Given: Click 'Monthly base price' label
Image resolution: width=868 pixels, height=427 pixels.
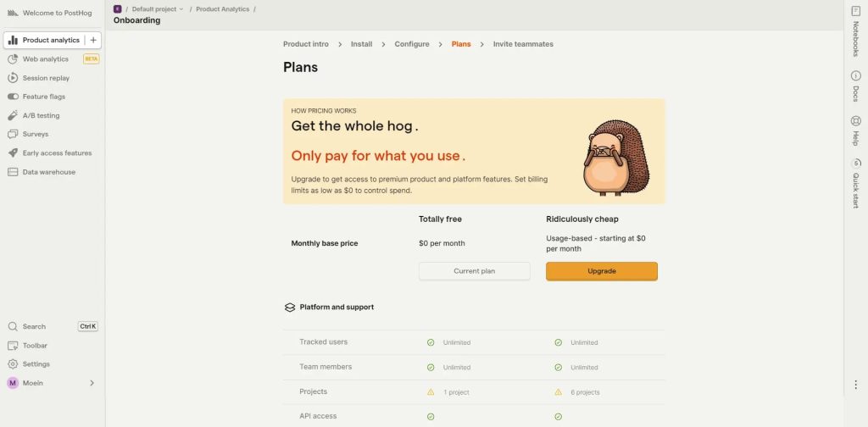Looking at the screenshot, I should coord(325,243).
